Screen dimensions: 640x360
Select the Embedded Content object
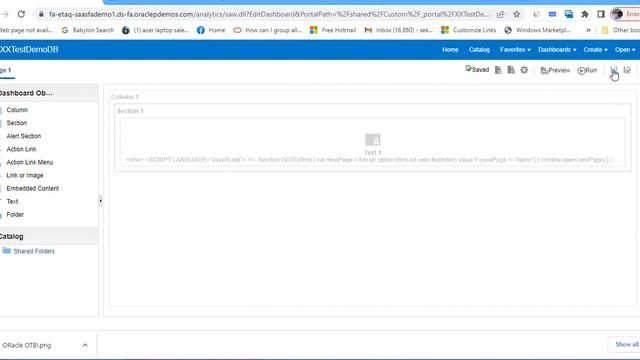[33, 188]
